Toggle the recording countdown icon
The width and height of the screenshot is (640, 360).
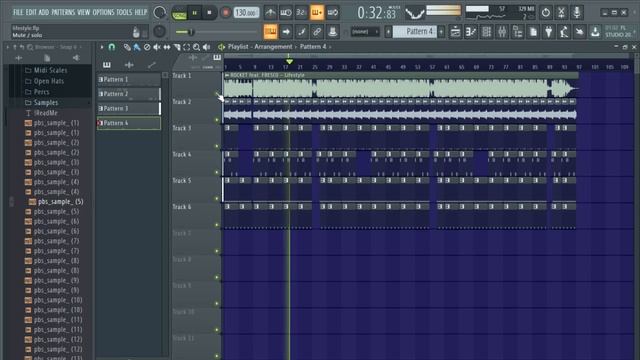tap(301, 13)
